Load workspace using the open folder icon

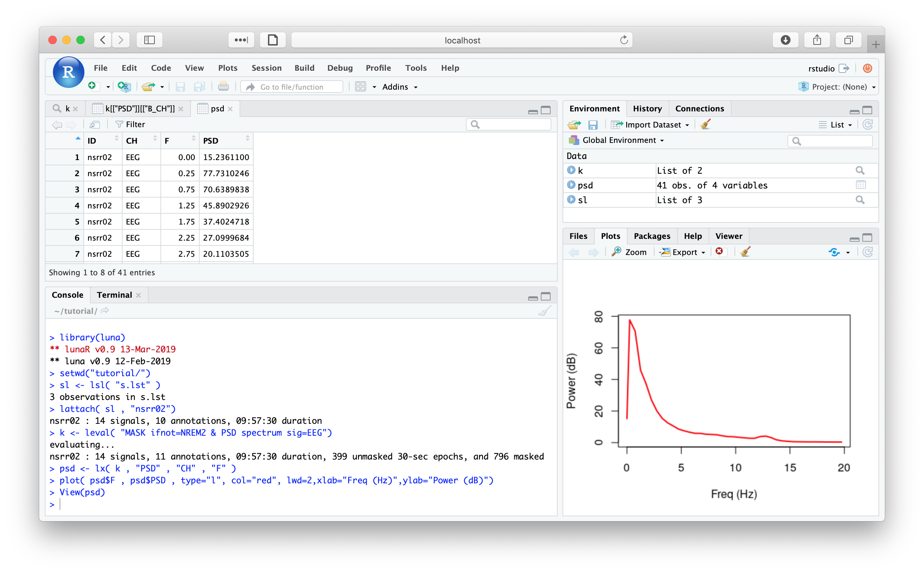[574, 125]
